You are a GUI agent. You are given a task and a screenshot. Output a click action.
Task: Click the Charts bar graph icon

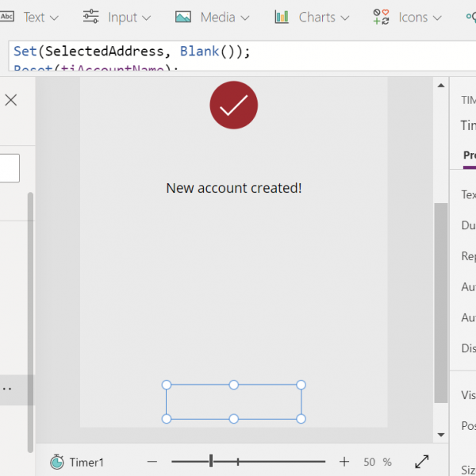click(282, 17)
